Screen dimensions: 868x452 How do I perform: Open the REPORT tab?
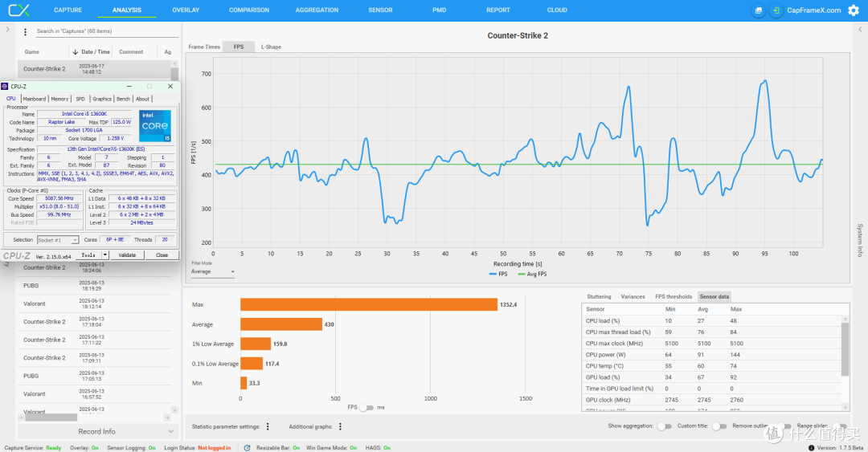[x=498, y=10]
